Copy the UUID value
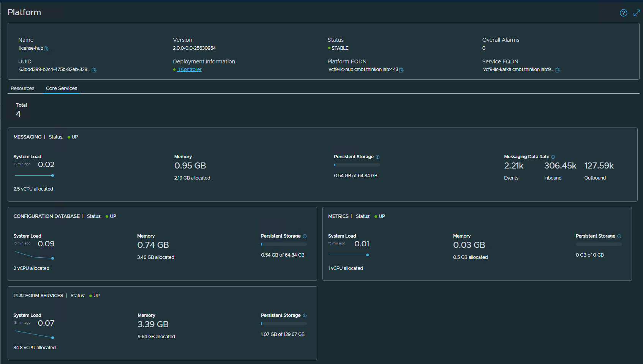The image size is (643, 364). (94, 70)
